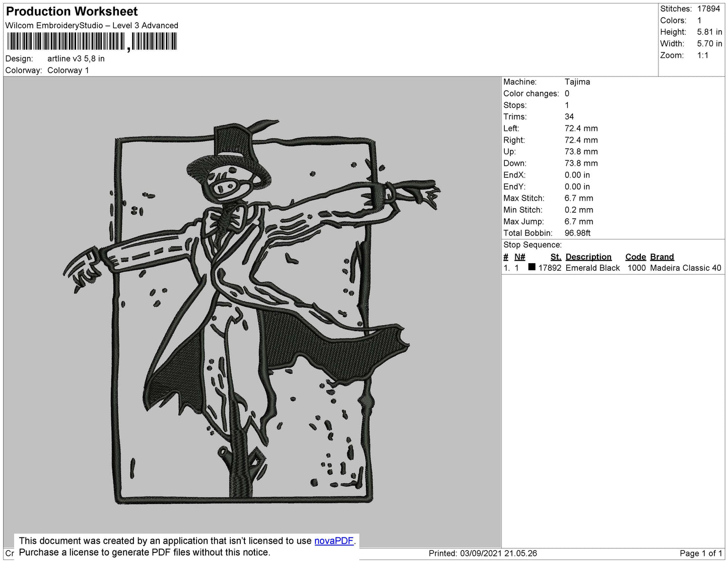The image size is (728, 563).
Task: Select the Left value 72.4 mm
Action: [581, 128]
